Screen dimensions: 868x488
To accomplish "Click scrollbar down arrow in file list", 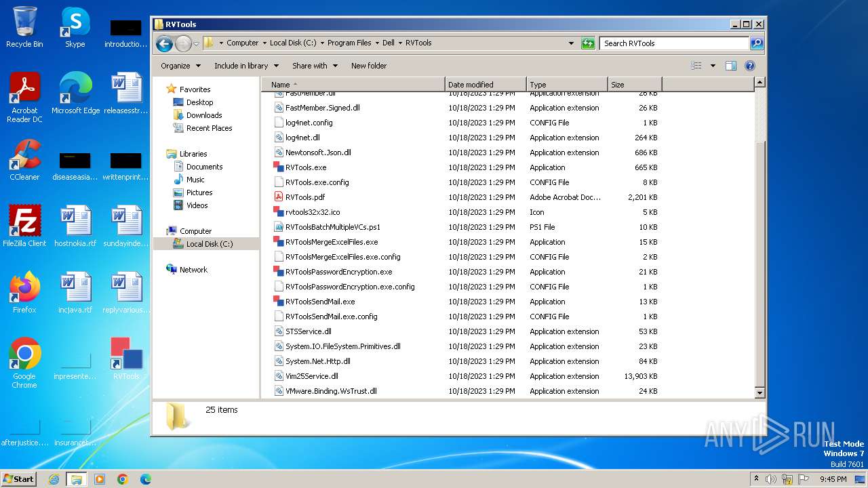I will point(759,392).
